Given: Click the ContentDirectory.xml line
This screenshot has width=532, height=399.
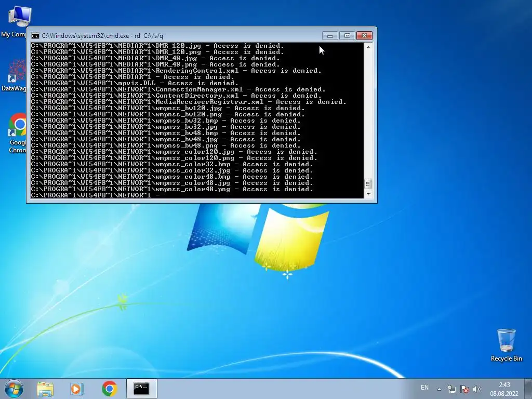Looking at the screenshot, I should pyautogui.click(x=176, y=96).
